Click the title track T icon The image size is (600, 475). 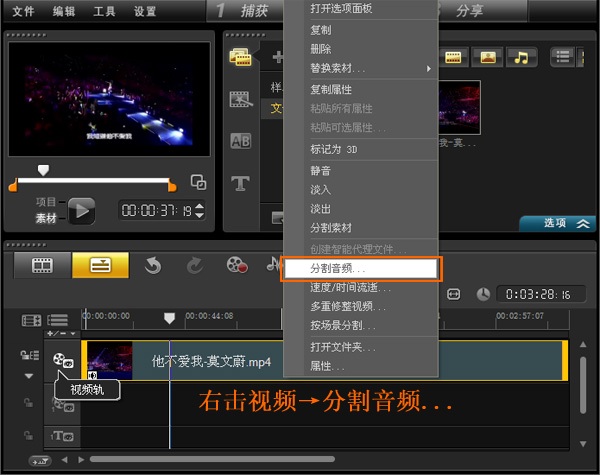pyautogui.click(x=62, y=436)
